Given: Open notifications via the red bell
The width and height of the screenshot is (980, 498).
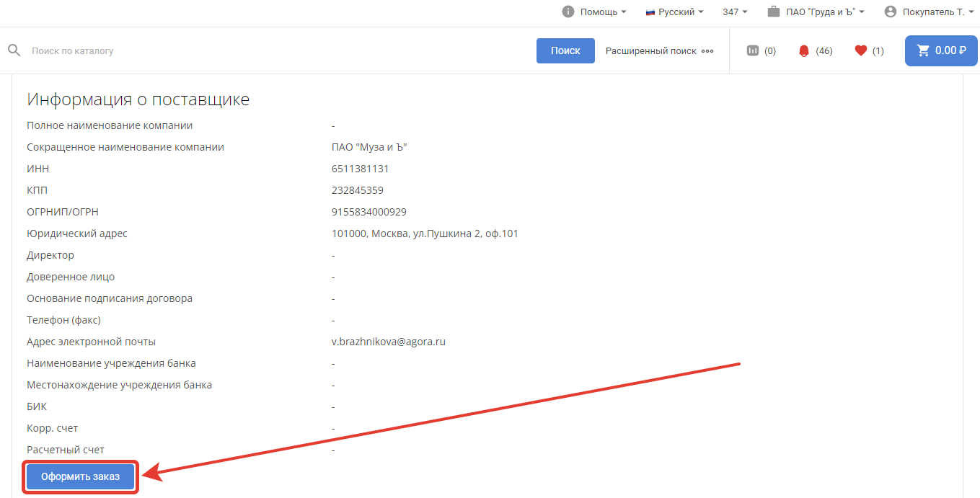Looking at the screenshot, I should pos(804,51).
